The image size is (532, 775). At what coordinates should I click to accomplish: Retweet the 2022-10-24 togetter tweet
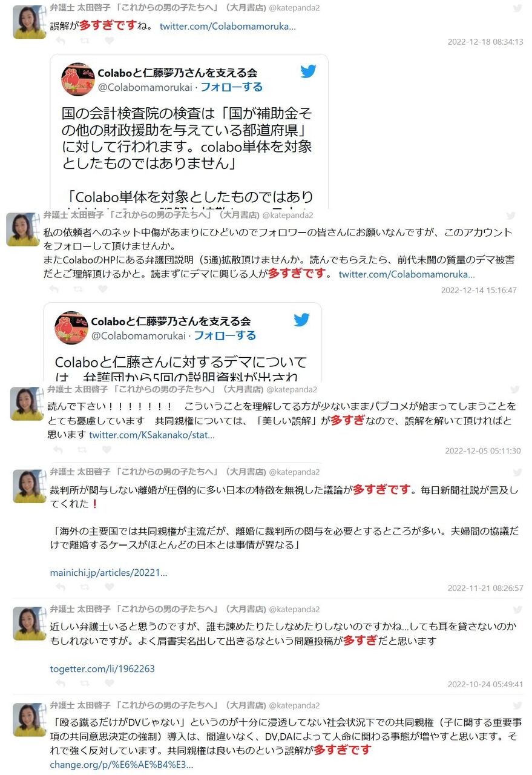pyautogui.click(x=85, y=683)
